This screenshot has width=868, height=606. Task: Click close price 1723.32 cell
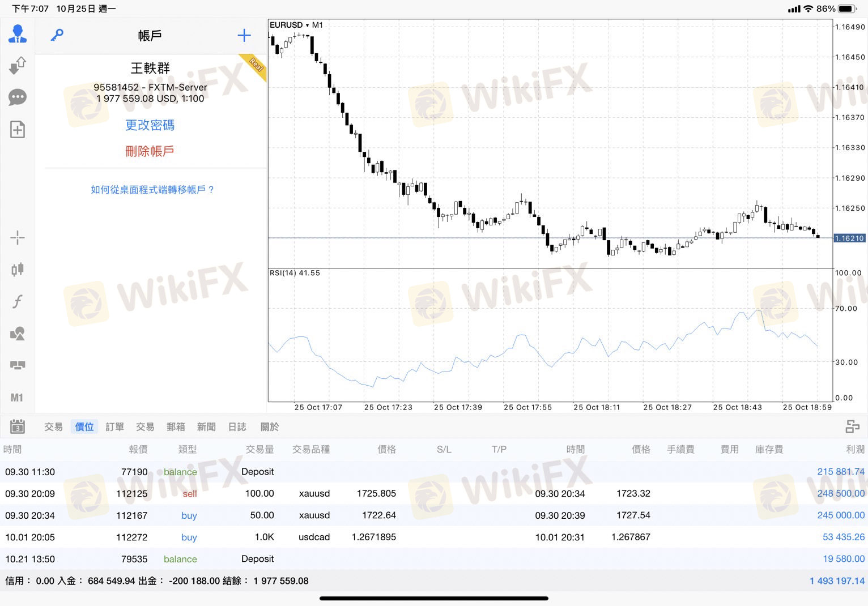click(x=633, y=494)
